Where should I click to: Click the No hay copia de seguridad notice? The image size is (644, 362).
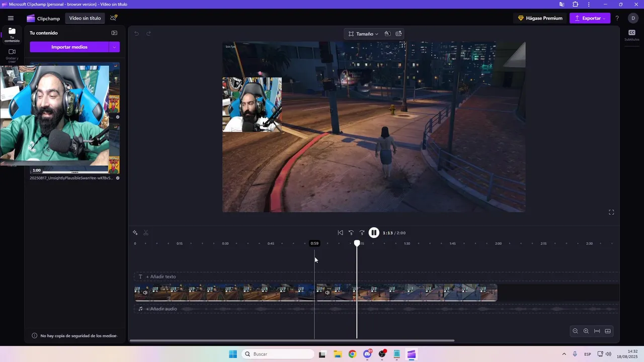coord(74,336)
